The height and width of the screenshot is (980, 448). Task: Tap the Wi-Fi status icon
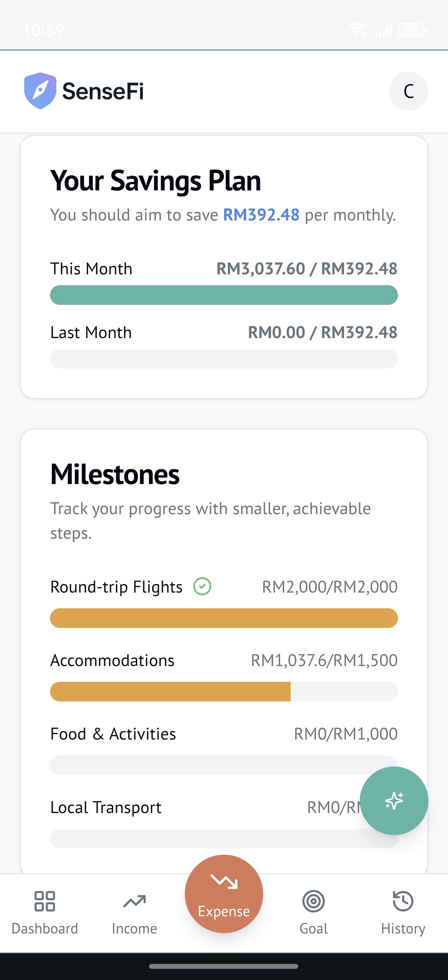(x=357, y=30)
